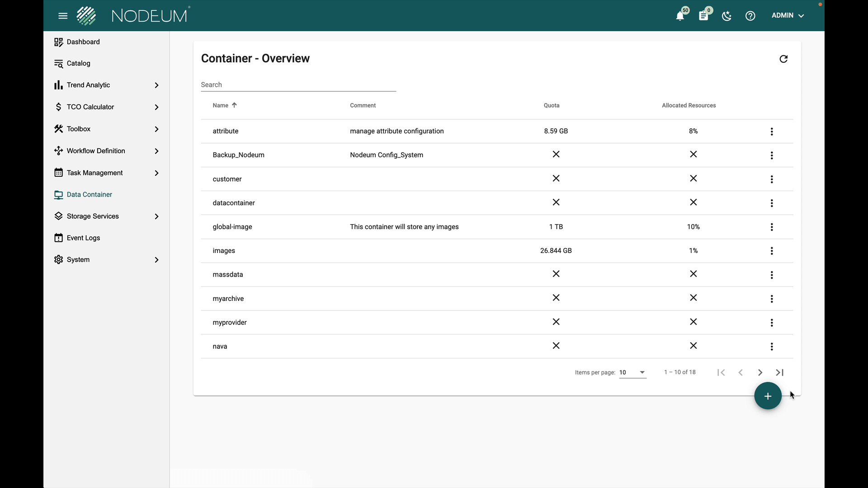Image resolution: width=868 pixels, height=488 pixels.
Task: Go to first page of containers
Action: point(721,373)
